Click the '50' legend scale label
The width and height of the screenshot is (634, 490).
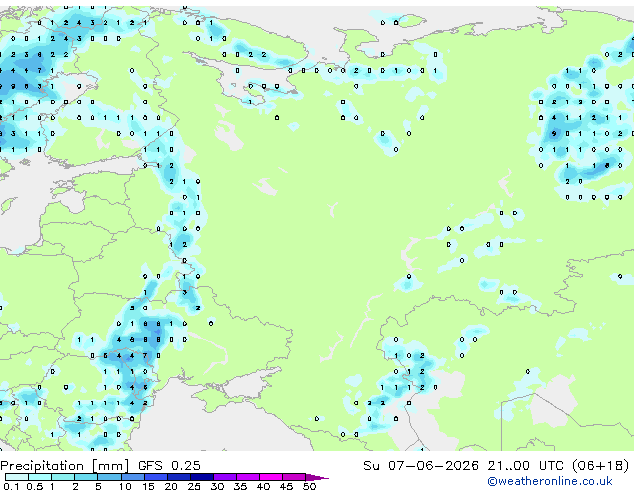pos(310,486)
